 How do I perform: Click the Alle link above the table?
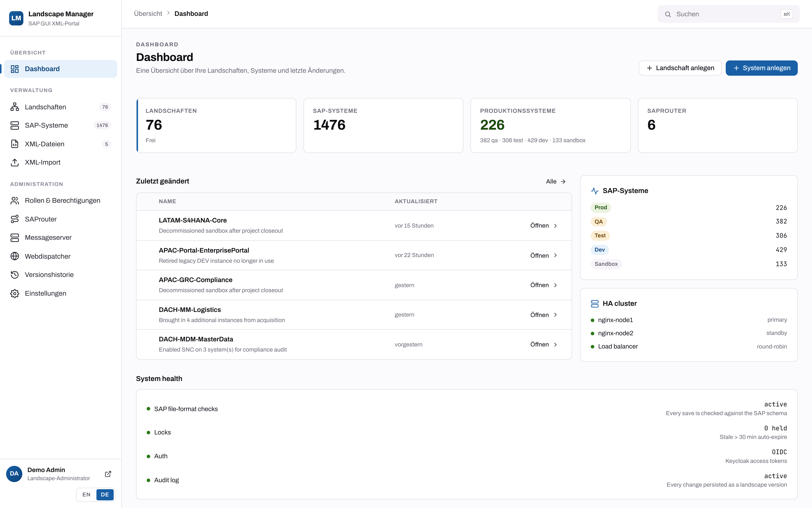556,181
